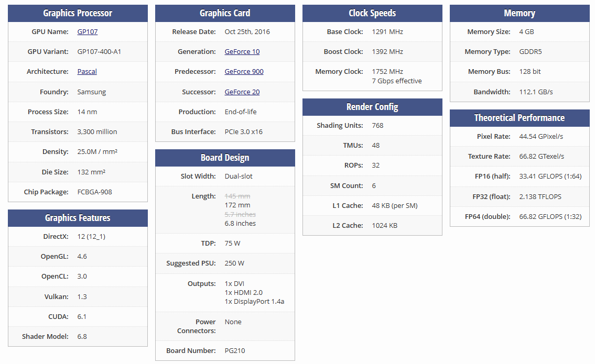The image size is (595, 364).
Task: Select the Memory section header
Action: coord(520,13)
